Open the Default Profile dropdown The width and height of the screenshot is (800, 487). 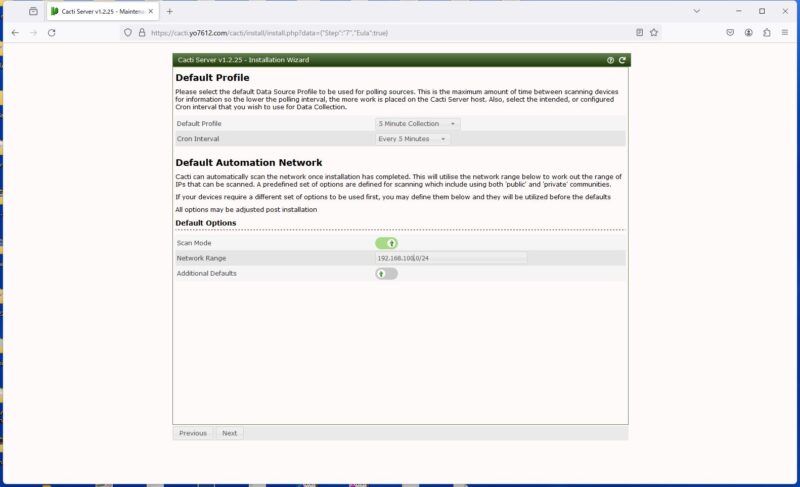(x=417, y=124)
